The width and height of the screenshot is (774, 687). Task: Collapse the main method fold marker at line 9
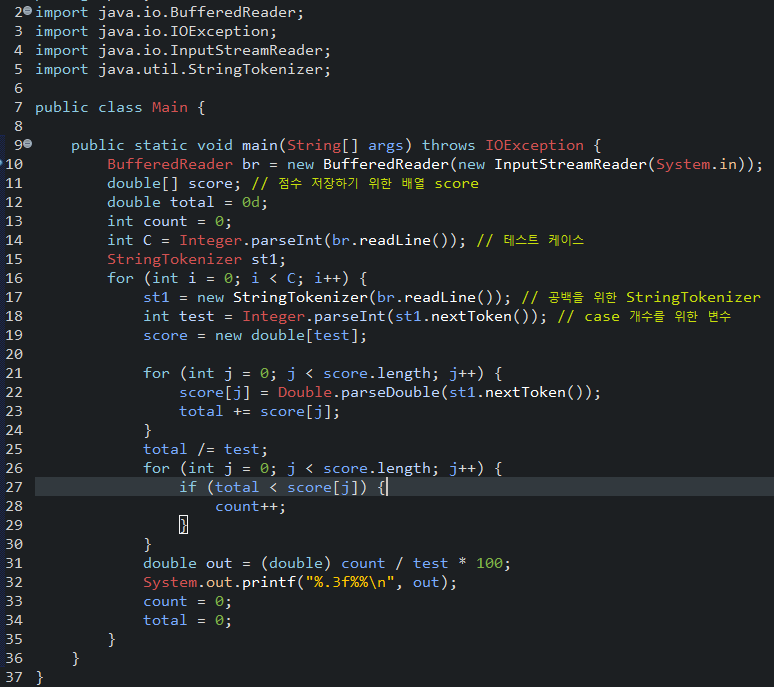pos(28,144)
